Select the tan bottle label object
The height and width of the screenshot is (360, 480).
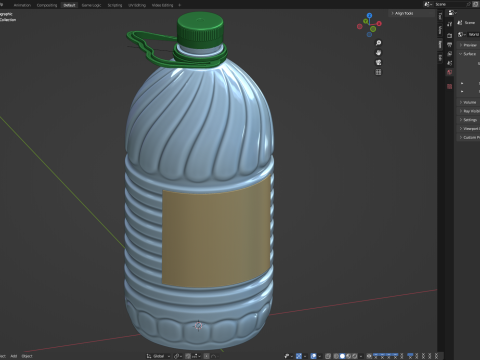pyautogui.click(x=216, y=233)
